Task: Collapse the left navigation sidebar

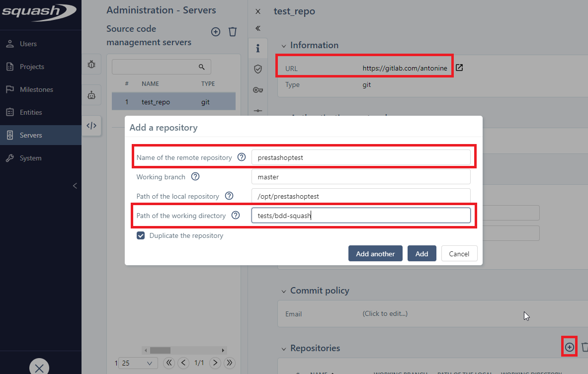Action: click(x=75, y=186)
